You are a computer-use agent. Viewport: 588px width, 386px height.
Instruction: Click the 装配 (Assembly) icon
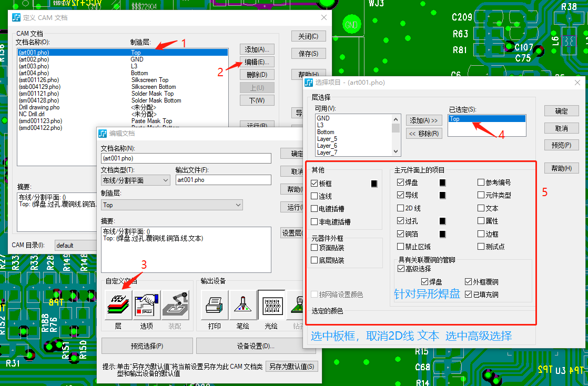click(176, 305)
